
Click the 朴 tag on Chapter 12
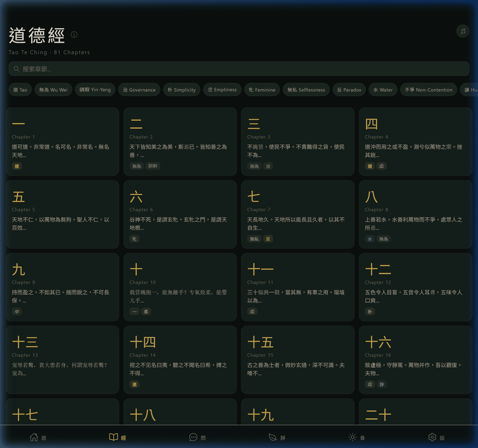coord(370,312)
